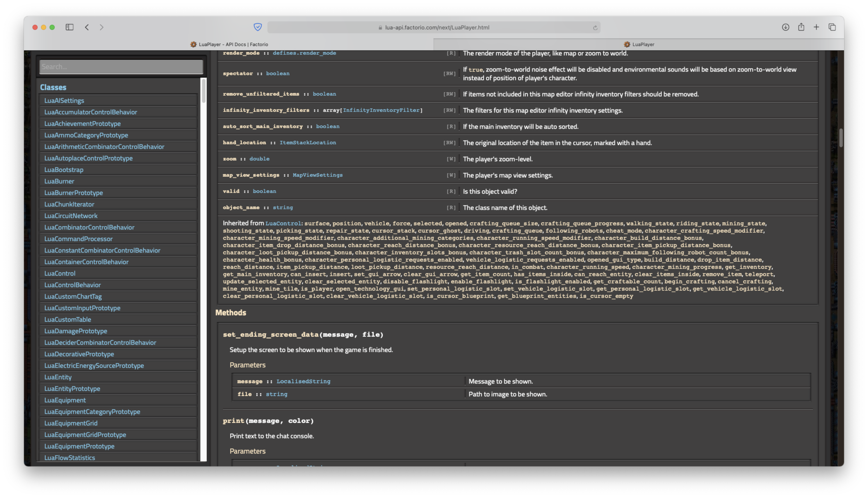Open a new tab with plus icon

point(817,27)
